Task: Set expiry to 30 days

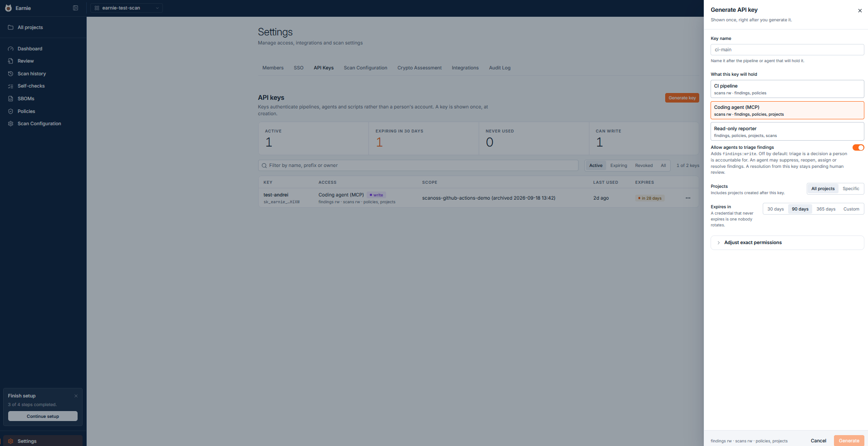Action: pyautogui.click(x=775, y=209)
